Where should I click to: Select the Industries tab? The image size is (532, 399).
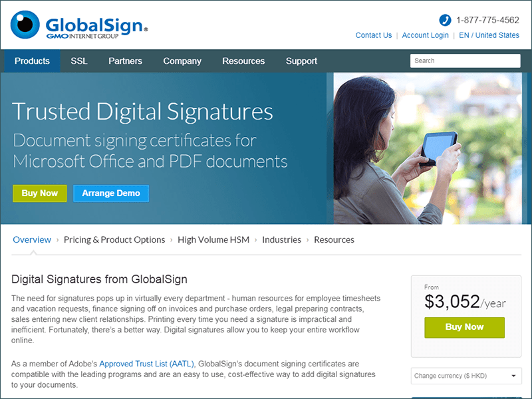[x=281, y=240]
